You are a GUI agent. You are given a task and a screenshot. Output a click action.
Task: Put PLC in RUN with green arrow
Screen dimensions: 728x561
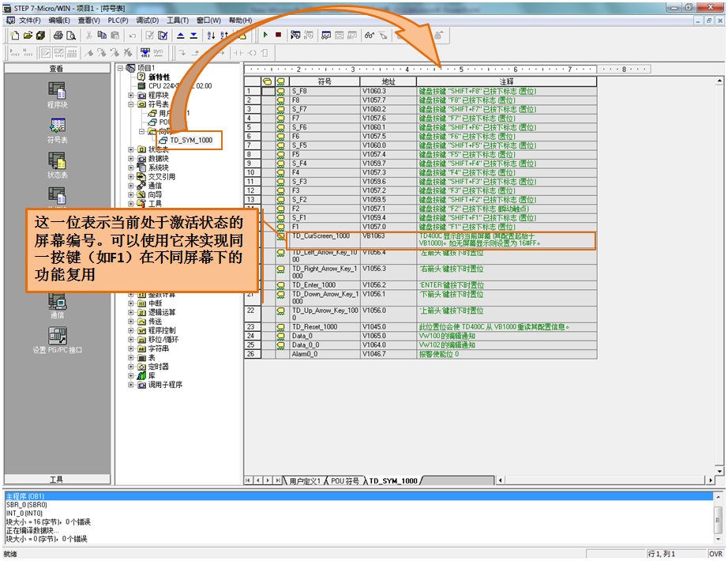tap(265, 35)
